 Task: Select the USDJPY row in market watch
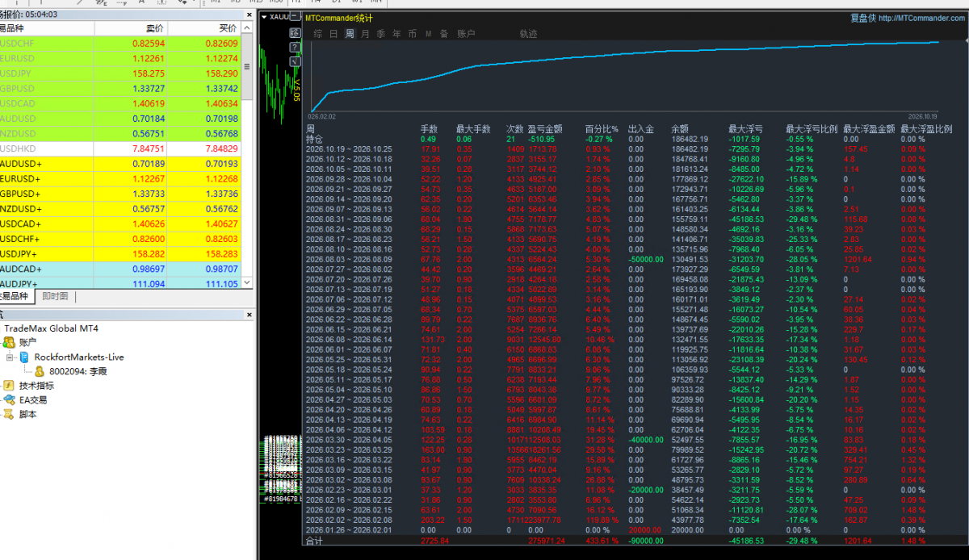coord(121,73)
